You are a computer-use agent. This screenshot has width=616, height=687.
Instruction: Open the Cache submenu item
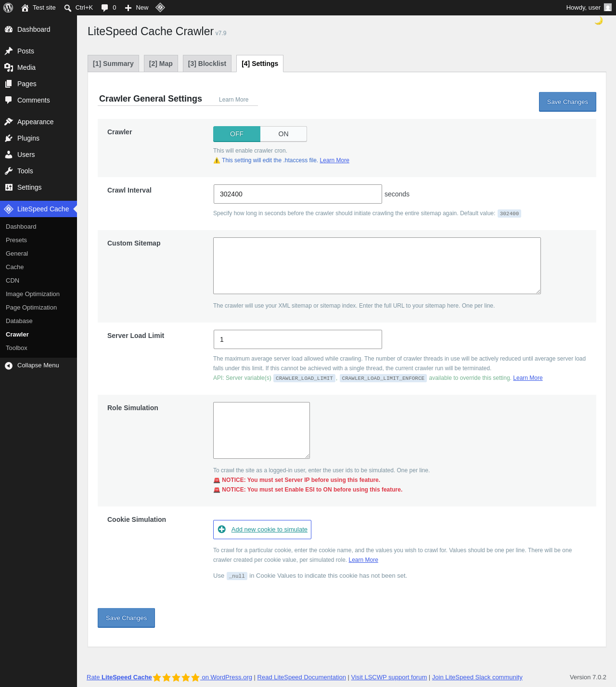(x=15, y=267)
